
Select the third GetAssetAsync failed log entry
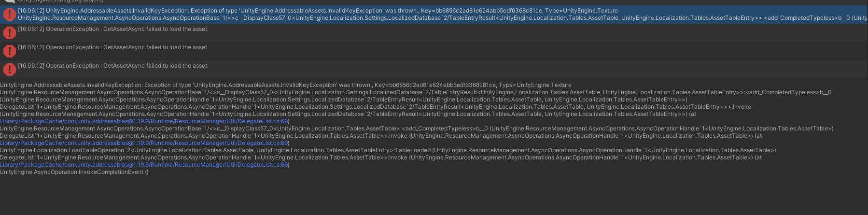pos(113,66)
